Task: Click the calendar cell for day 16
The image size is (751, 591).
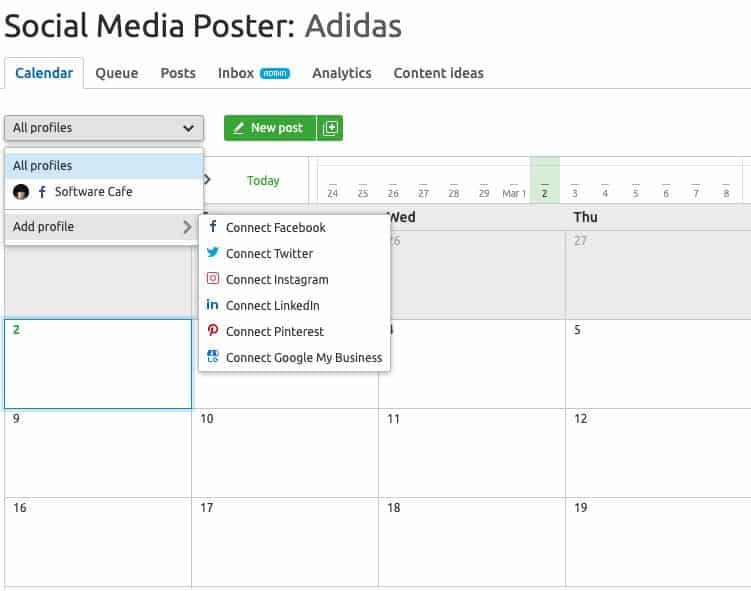Action: [98, 542]
